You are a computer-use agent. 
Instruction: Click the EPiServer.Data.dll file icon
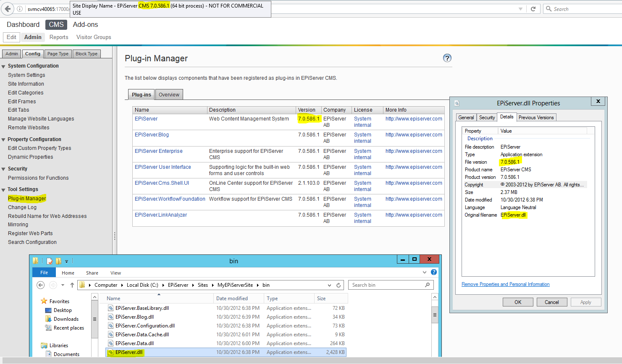[111, 343]
